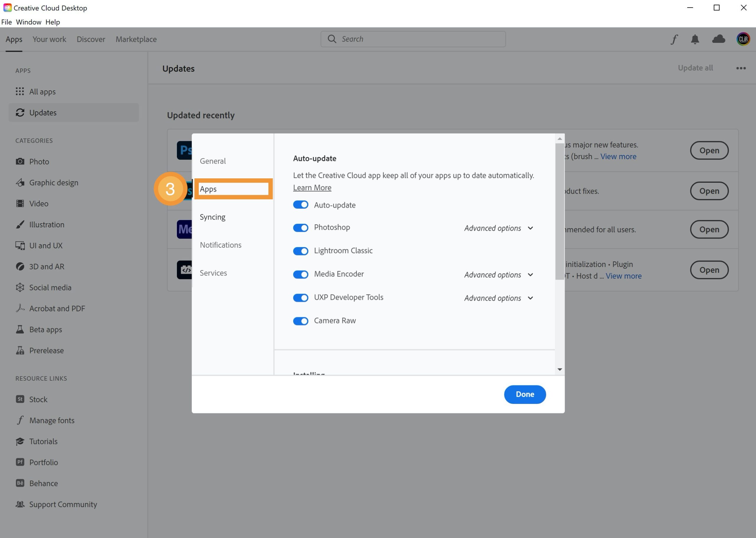Open the Window menu

coord(28,22)
